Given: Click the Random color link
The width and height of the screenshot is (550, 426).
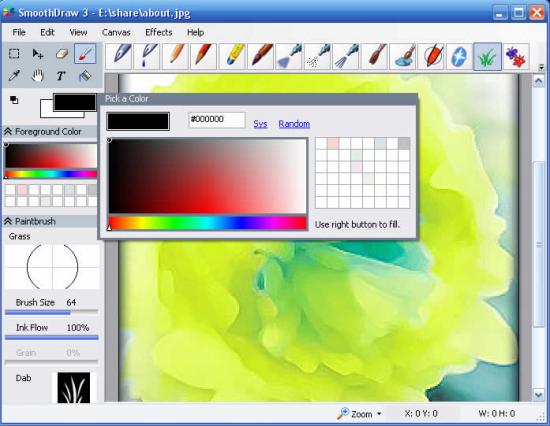Looking at the screenshot, I should point(294,124).
